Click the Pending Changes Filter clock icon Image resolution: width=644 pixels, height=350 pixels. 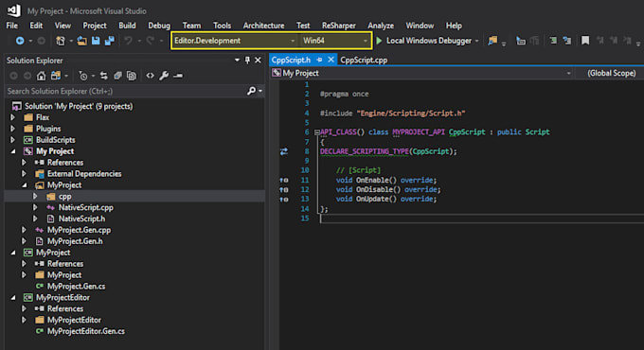[82, 76]
